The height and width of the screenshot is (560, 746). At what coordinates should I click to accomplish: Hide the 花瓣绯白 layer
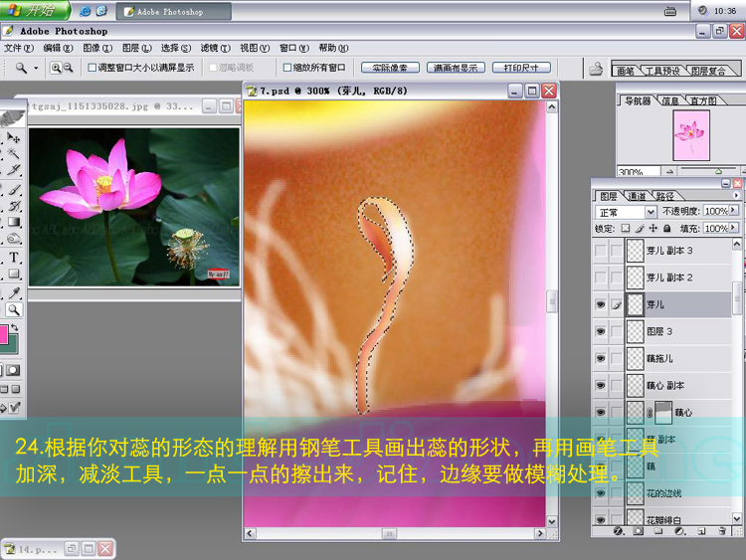point(601,519)
